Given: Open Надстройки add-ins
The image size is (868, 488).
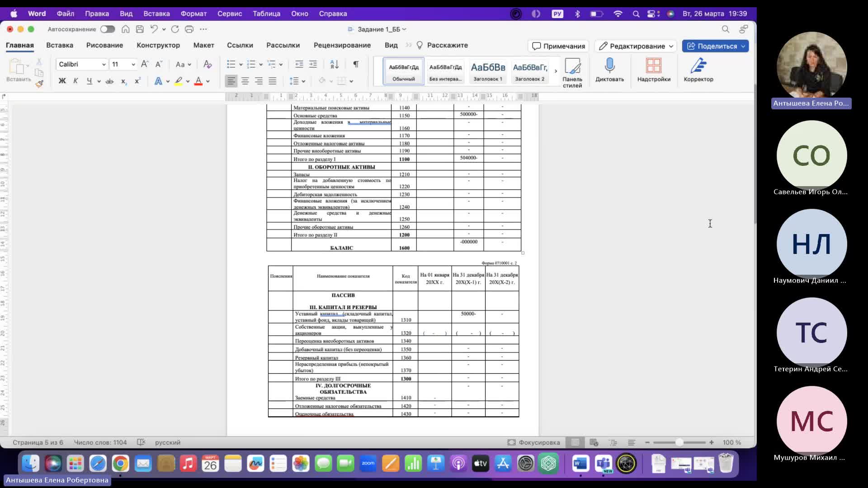Looking at the screenshot, I should [654, 70].
